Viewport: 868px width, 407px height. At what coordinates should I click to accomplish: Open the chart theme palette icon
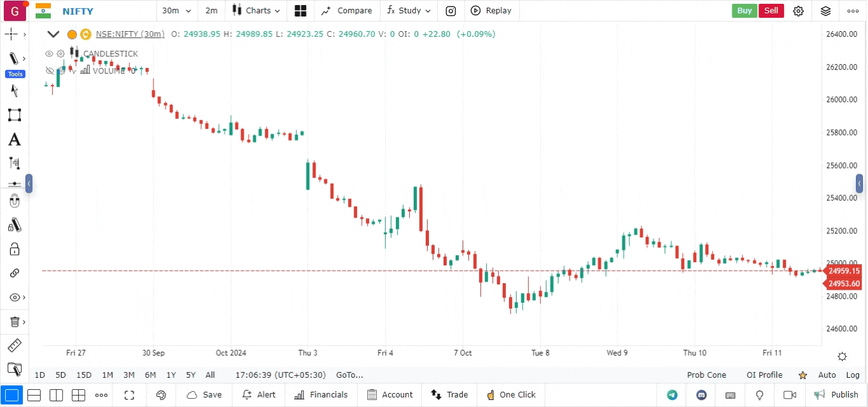[x=161, y=395]
